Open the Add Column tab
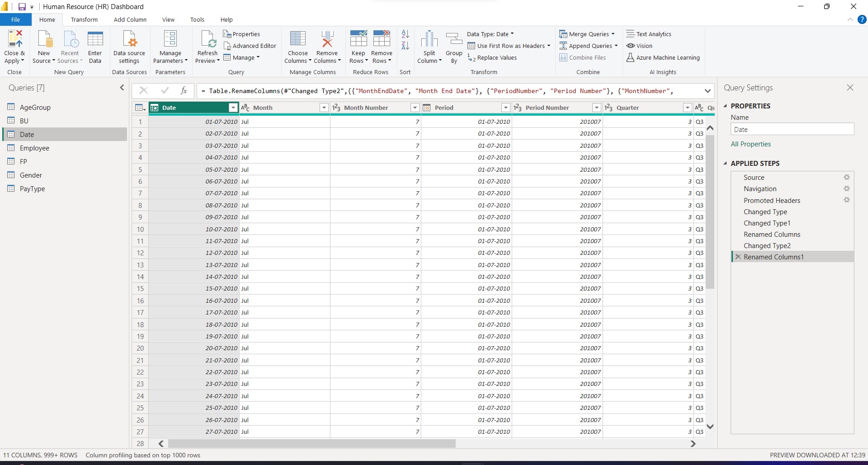Image resolution: width=868 pixels, height=465 pixels. 130,19
